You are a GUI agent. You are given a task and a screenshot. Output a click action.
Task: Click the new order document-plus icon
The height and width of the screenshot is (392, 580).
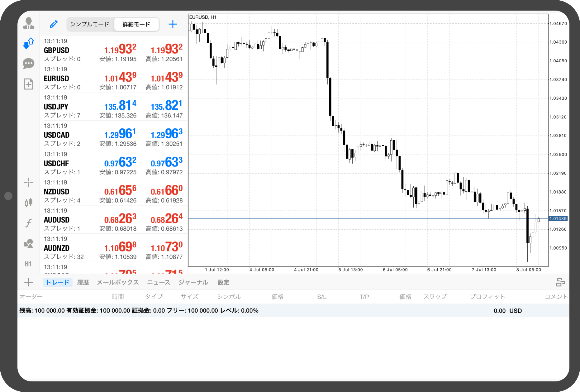click(28, 84)
